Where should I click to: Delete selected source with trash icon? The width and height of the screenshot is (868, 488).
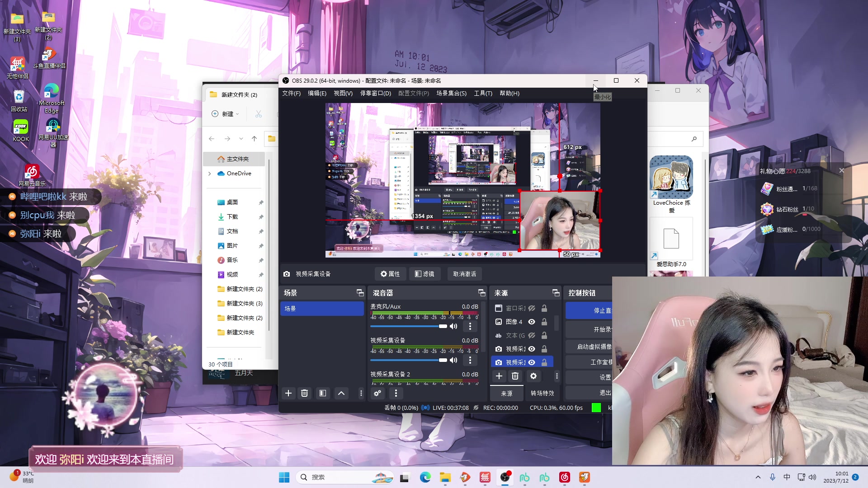515,376
